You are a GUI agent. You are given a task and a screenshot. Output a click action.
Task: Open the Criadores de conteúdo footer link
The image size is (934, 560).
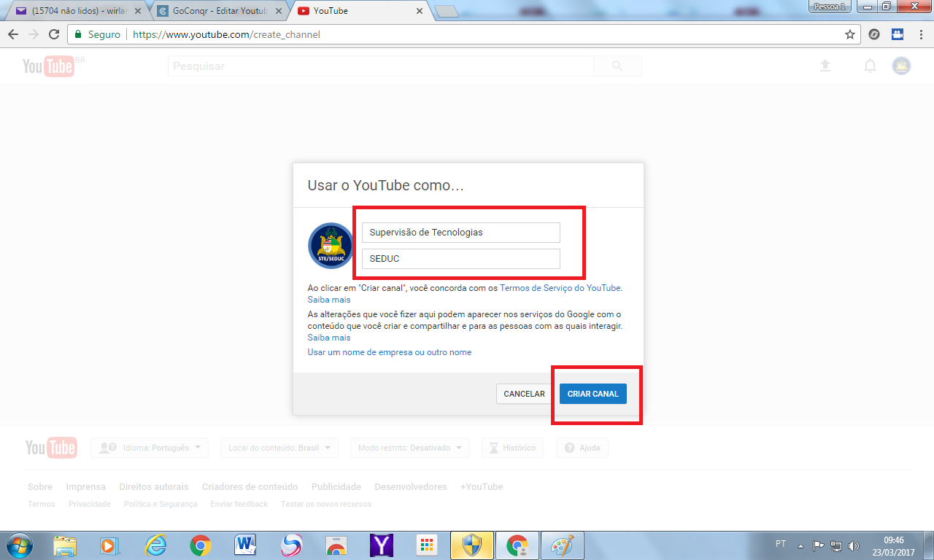(x=250, y=487)
